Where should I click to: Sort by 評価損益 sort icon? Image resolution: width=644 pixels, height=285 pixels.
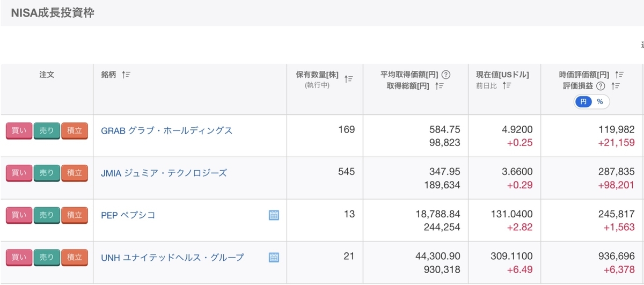coord(616,86)
